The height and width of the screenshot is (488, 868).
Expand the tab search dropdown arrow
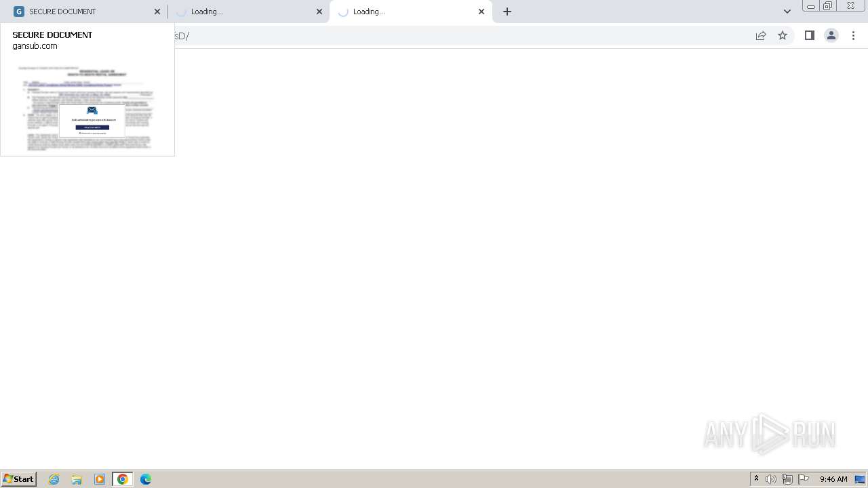point(787,12)
